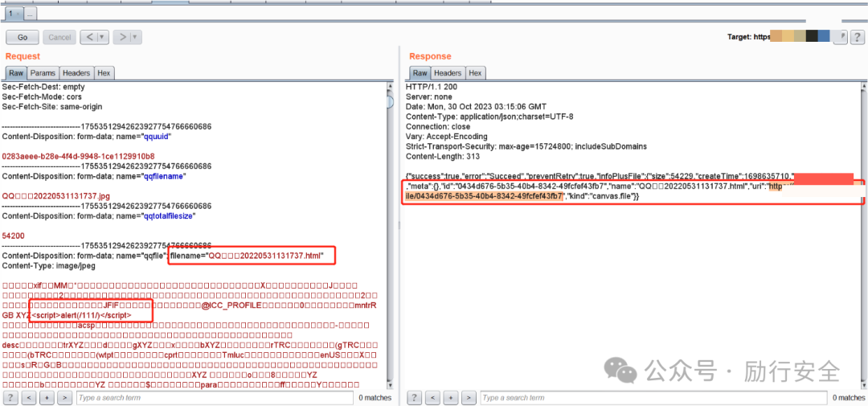Switch to the Request Params tab
The width and height of the screenshot is (868, 406).
pyautogui.click(x=43, y=73)
